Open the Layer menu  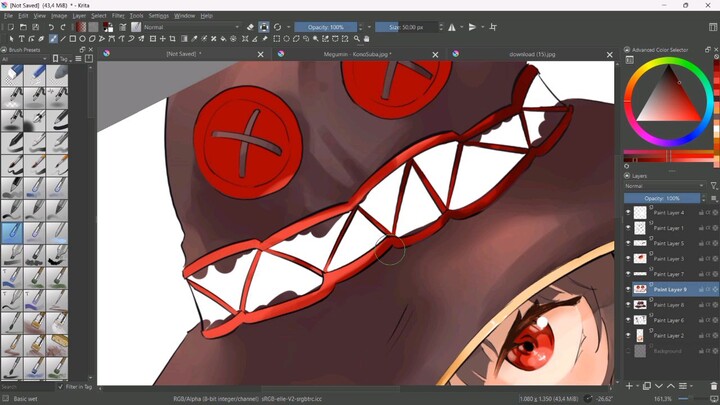(79, 16)
